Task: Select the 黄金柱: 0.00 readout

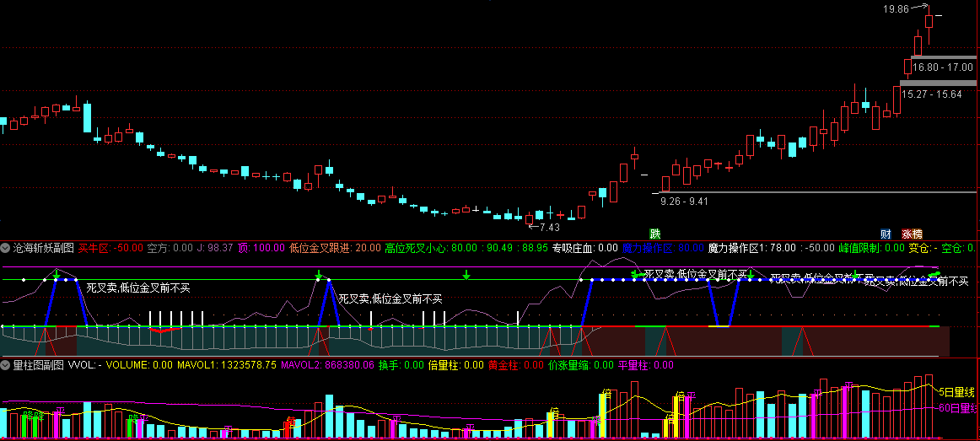Action: tap(516, 365)
